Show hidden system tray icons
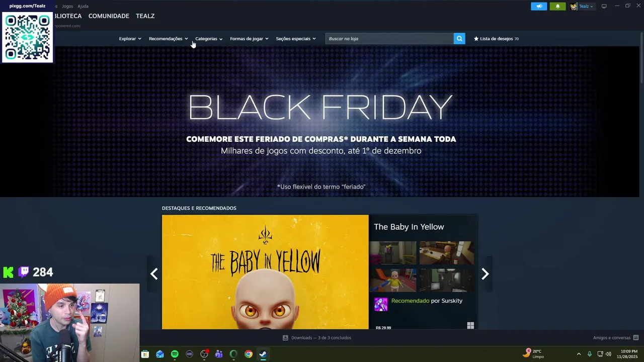 click(579, 354)
